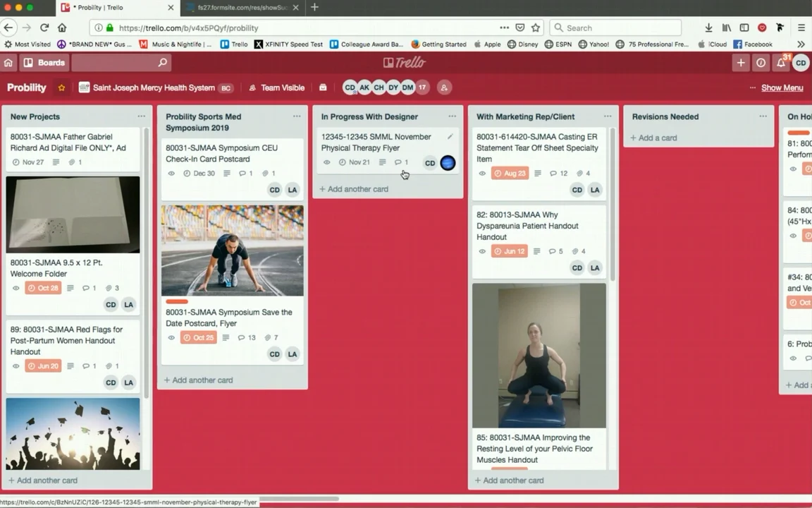The image size is (812, 508).
Task: Open the notifications bell icon
Action: point(781,63)
